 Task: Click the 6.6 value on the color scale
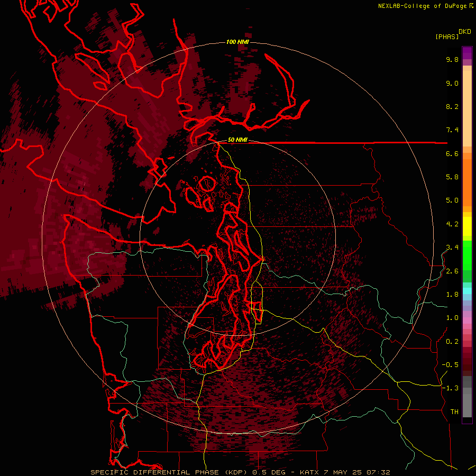(452, 153)
